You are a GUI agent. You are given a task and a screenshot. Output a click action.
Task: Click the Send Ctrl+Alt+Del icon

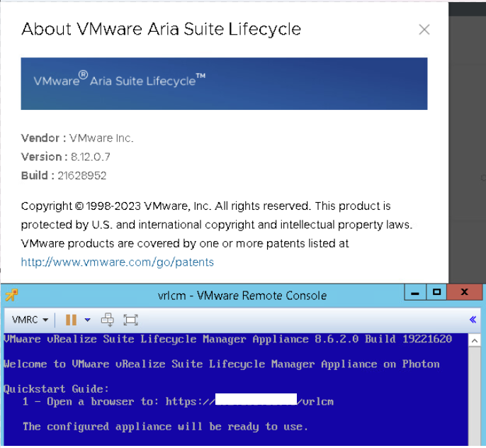point(108,320)
